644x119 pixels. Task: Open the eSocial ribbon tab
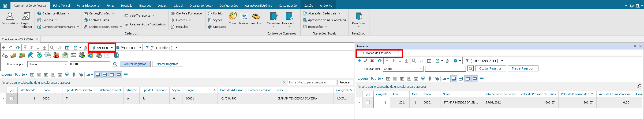[178, 5]
